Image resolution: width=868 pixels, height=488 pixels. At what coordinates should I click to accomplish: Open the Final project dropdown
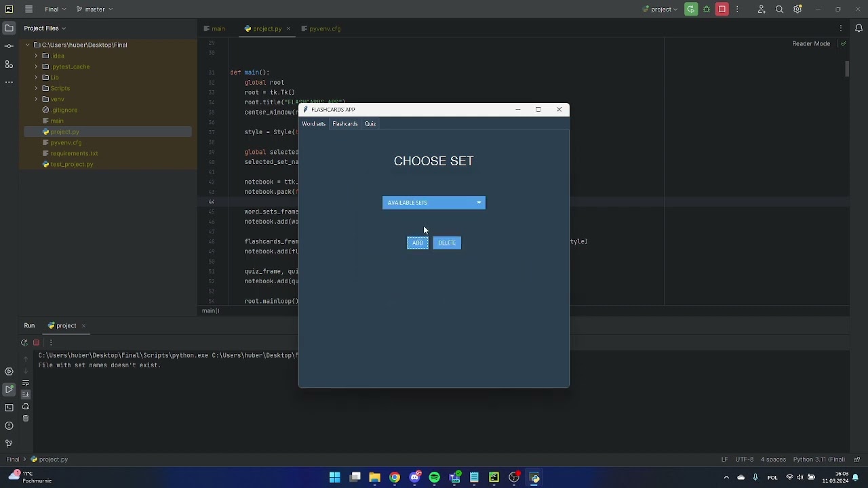click(x=56, y=9)
